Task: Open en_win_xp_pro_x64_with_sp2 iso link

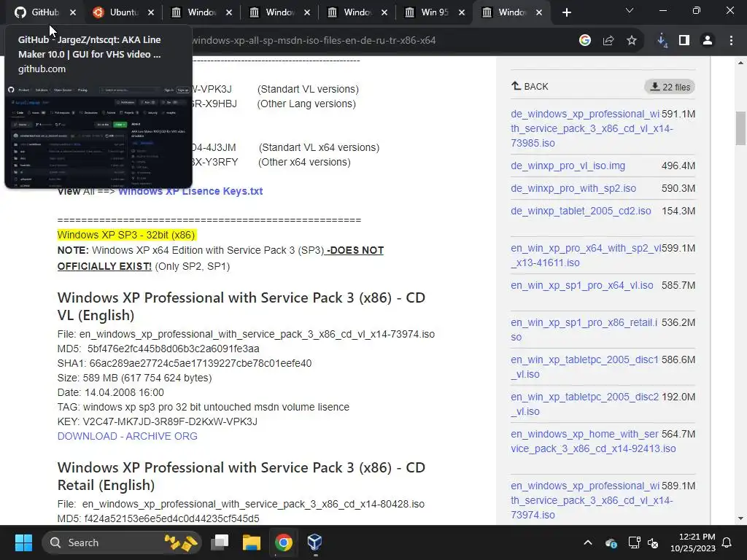Action: 586,255
